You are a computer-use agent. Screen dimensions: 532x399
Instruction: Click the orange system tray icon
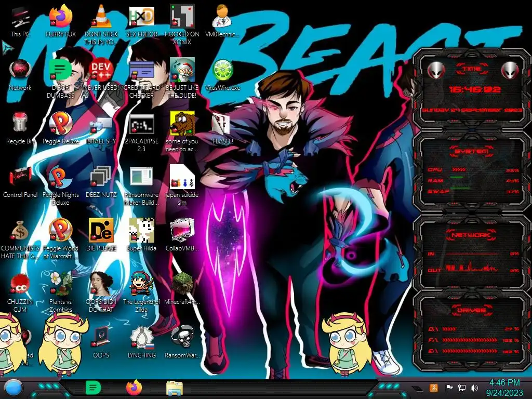tap(434, 388)
